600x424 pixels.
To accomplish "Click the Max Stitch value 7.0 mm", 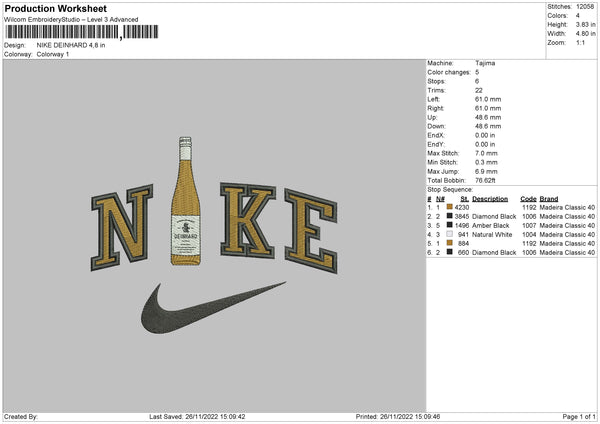I will click(486, 153).
